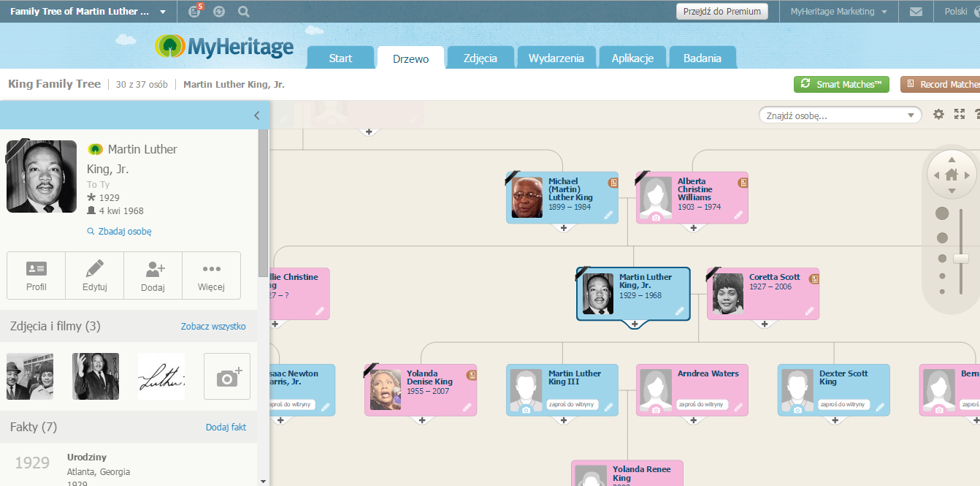This screenshot has width=980, height=486.
Task: Open the Znajdź osobę dropdown arrow
Action: point(911,115)
